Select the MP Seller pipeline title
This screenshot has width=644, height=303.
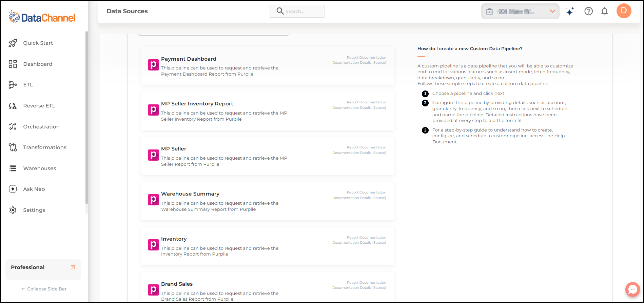[174, 149]
